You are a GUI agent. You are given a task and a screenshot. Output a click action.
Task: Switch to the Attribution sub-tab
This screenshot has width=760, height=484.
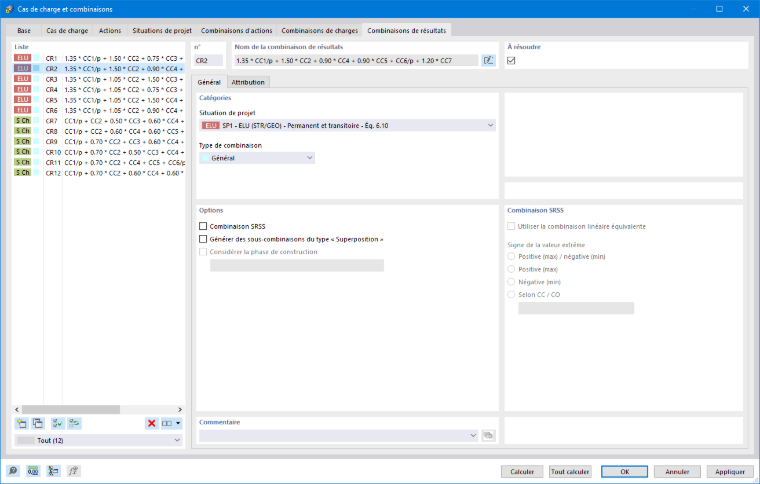(248, 82)
